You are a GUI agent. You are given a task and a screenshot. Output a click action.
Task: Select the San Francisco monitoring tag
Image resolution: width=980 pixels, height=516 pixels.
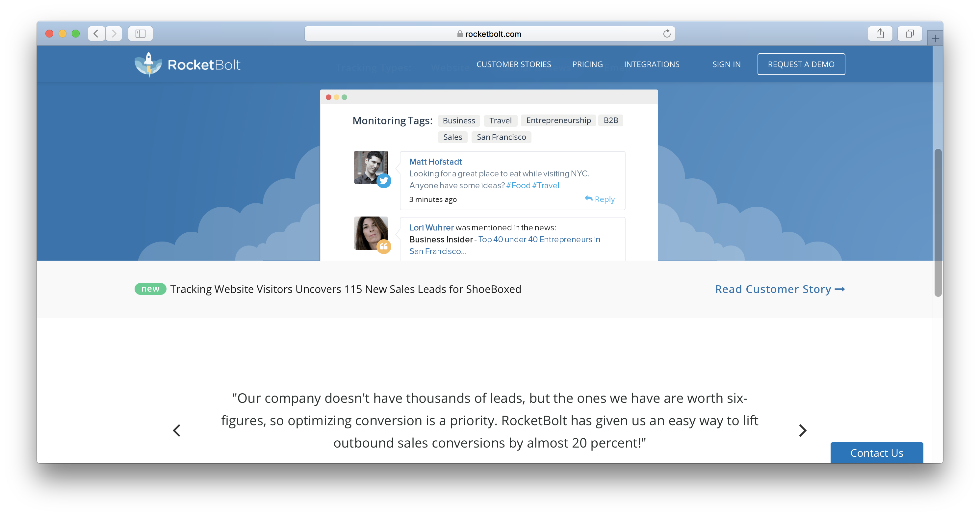point(502,137)
